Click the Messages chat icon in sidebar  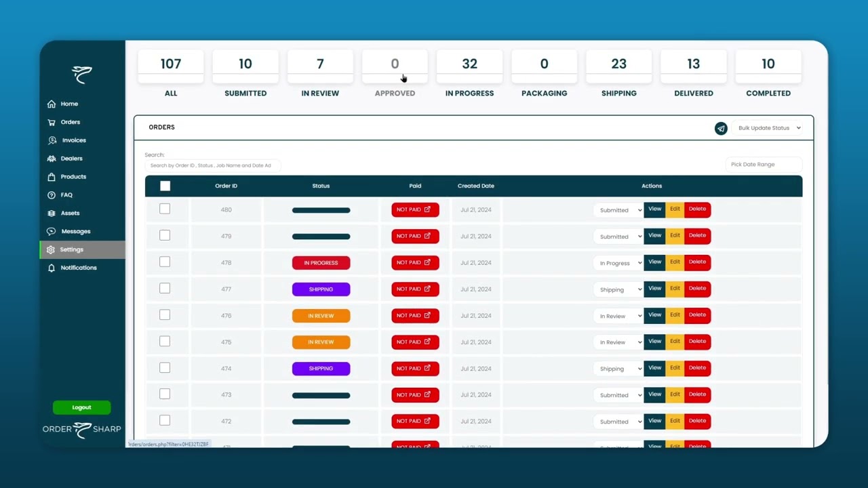(52, 231)
